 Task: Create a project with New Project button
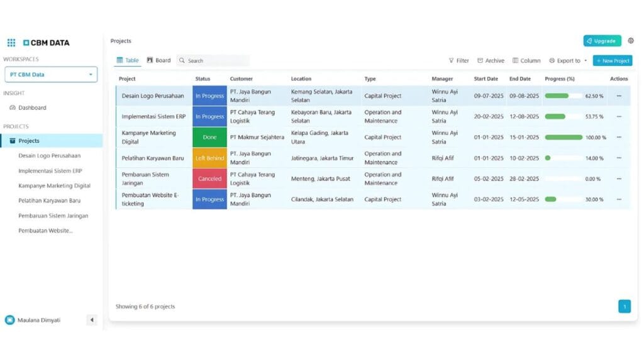613,60
